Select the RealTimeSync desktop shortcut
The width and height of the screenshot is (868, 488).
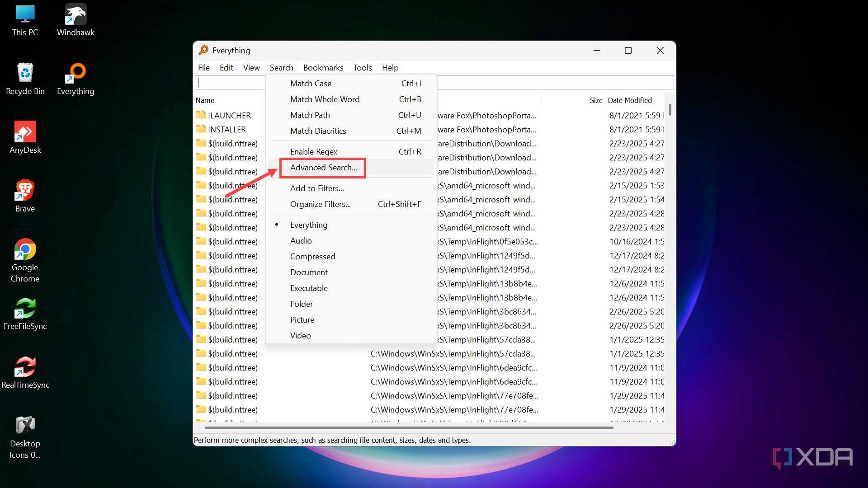coord(25,373)
